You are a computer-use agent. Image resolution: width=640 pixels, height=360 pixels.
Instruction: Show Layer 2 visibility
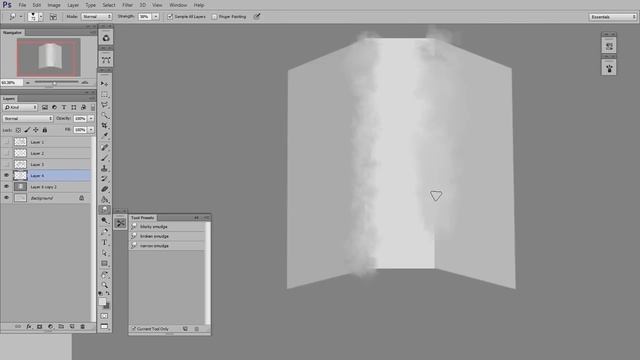point(6,153)
